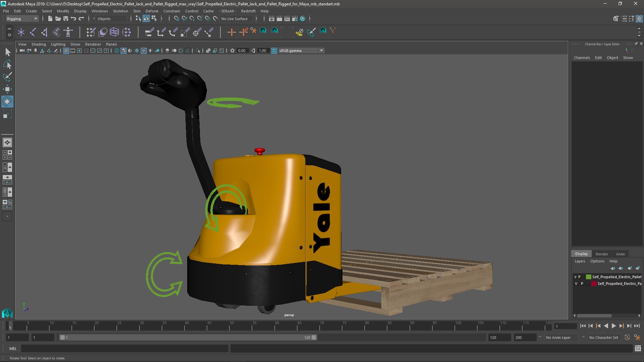The image size is (644, 362).
Task: Click the layer list horizontal scrollbar
Action: (594, 316)
